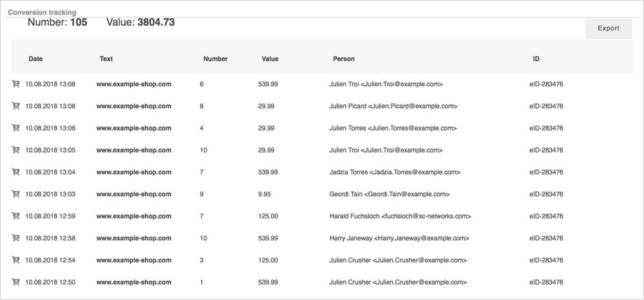Click cart icon for Julien Picard row

coord(15,106)
